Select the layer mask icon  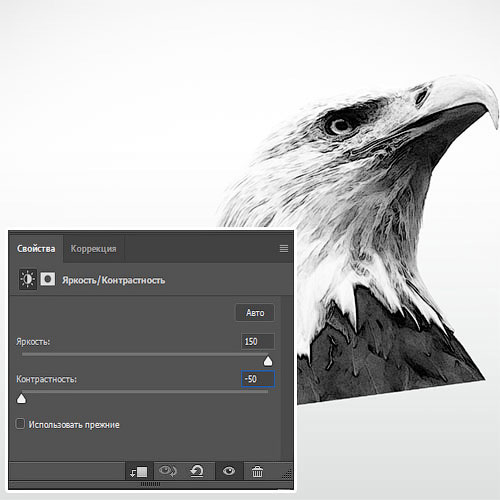coord(48,279)
